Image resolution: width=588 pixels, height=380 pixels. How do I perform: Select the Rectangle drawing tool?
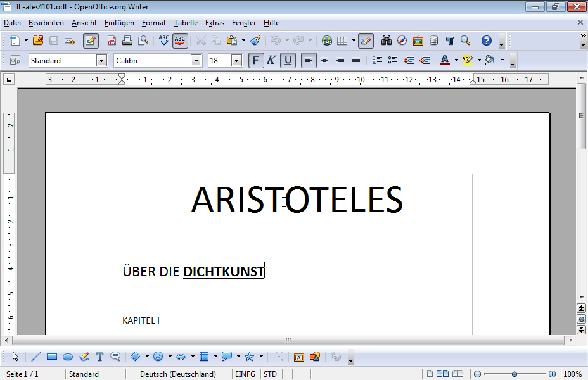(x=52, y=357)
